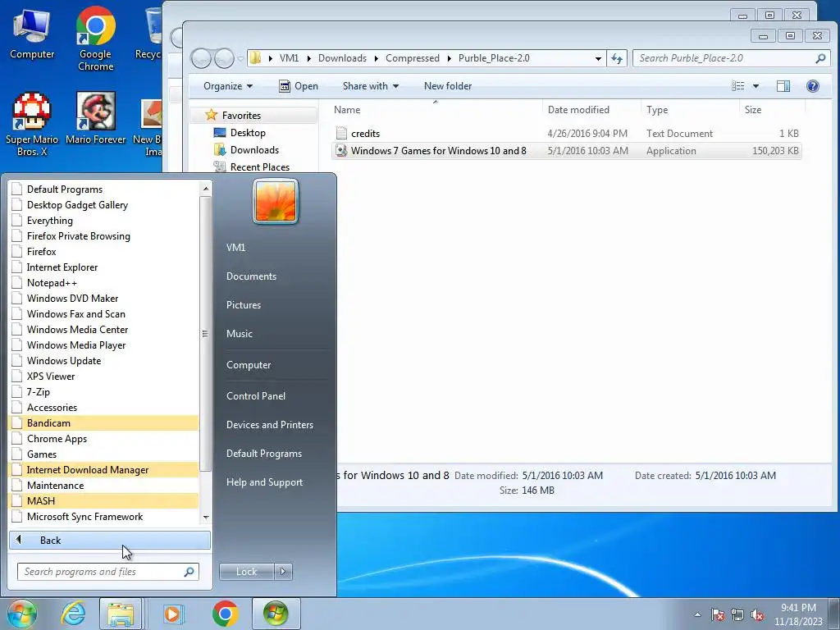Show hidden tray icons arrow
This screenshot has width=840, height=630.
click(x=697, y=614)
